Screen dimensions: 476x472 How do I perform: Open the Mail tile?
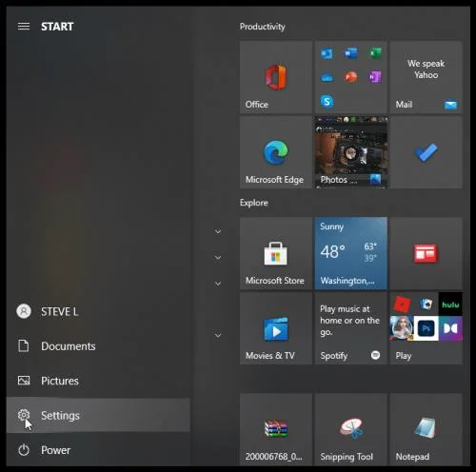[x=426, y=77]
